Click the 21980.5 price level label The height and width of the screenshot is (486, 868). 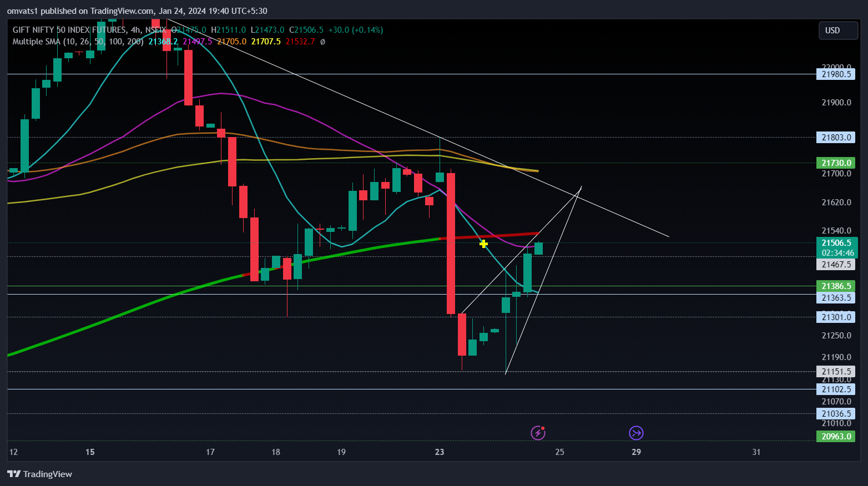point(836,74)
